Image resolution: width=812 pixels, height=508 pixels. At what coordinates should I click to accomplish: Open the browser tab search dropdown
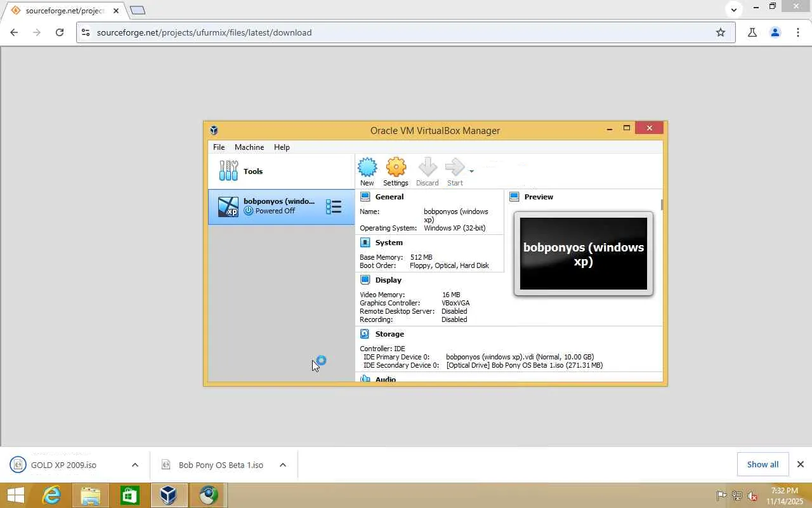coord(734,10)
